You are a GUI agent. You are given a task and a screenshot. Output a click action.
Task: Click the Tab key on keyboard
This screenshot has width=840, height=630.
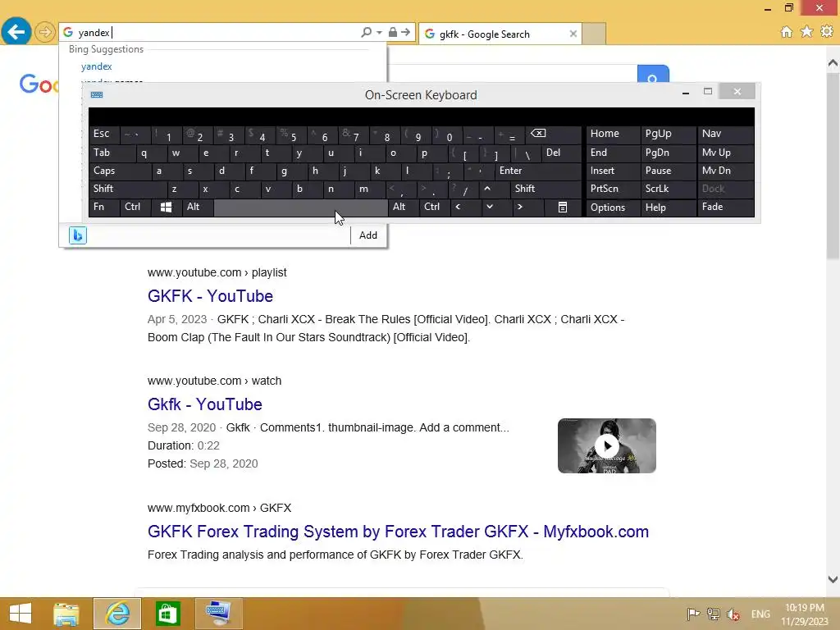point(112,153)
